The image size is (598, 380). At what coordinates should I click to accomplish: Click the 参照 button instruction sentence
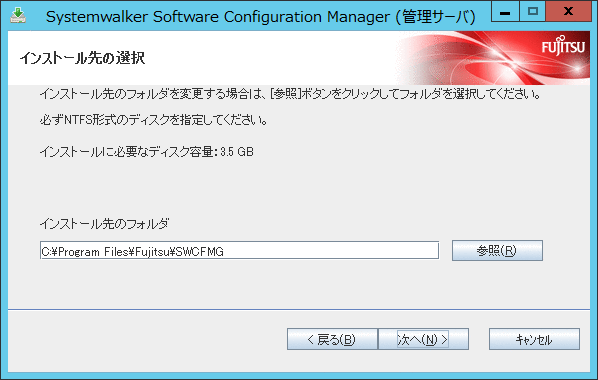pyautogui.click(x=290, y=93)
